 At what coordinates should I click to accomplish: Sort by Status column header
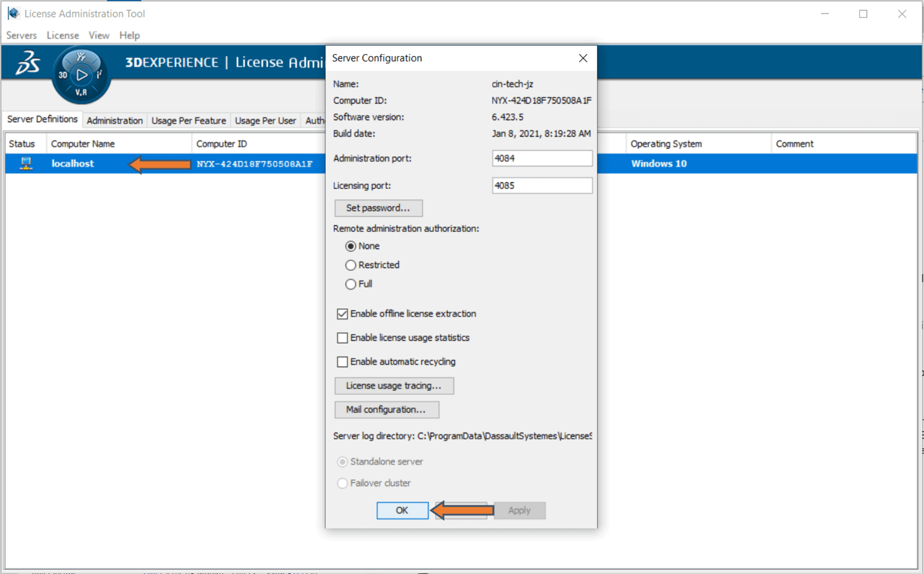point(25,144)
